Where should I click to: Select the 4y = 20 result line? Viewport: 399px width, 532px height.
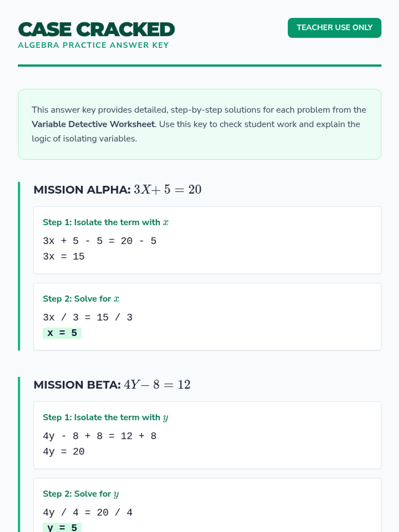click(64, 452)
